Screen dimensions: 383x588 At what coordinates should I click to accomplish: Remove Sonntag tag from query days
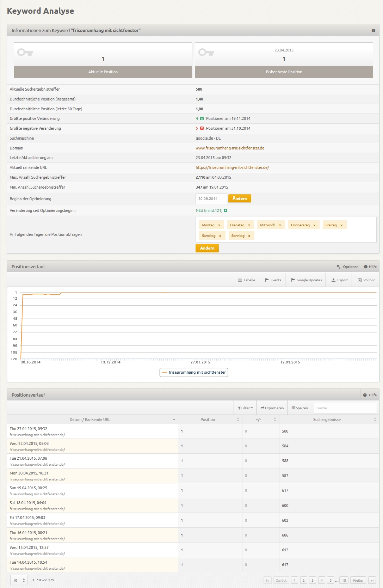click(249, 236)
